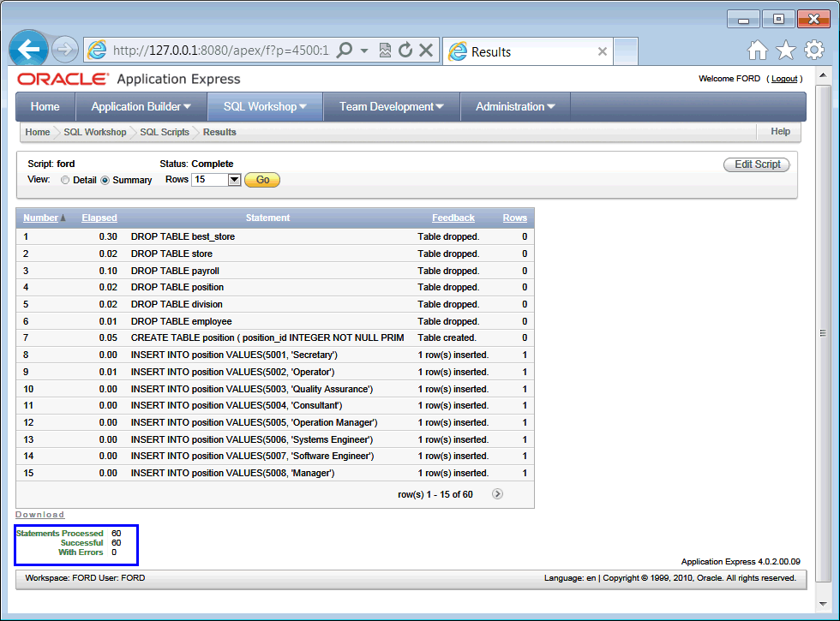Screen dimensions: 840x621
Task: Click 'Table created.' feedback text
Action: [447, 337]
